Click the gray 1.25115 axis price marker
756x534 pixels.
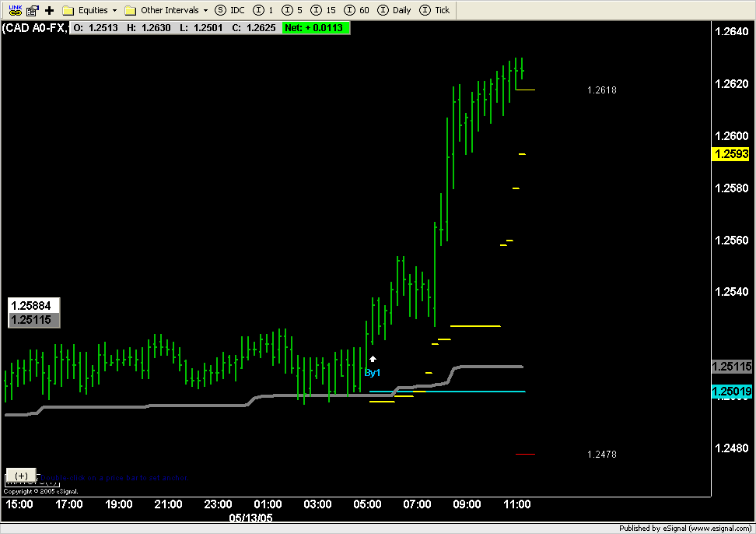point(731,367)
